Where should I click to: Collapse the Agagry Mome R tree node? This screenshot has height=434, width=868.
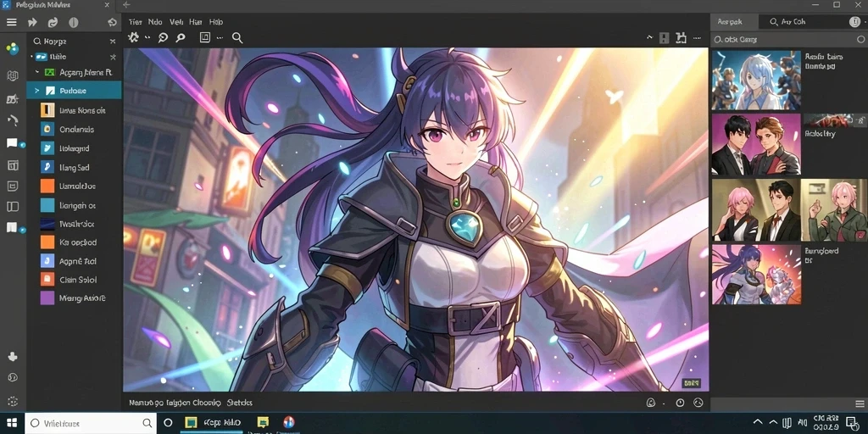coord(37,72)
